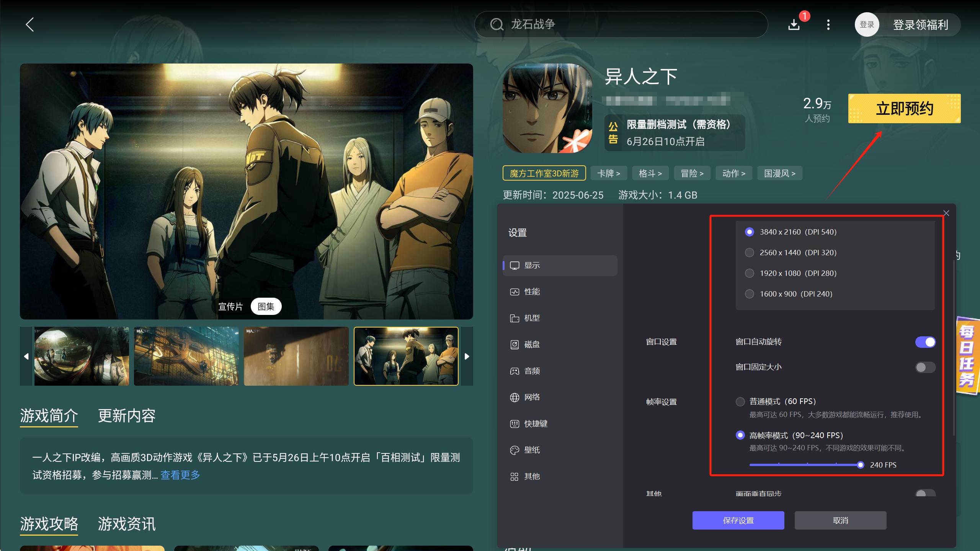Expand the 动作 > category tag
The width and height of the screenshot is (980, 551).
734,173
